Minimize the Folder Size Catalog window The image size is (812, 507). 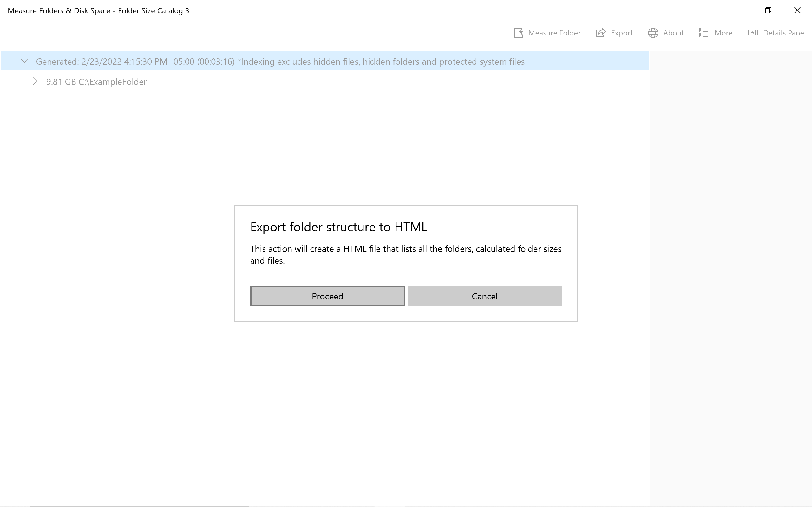click(x=739, y=10)
